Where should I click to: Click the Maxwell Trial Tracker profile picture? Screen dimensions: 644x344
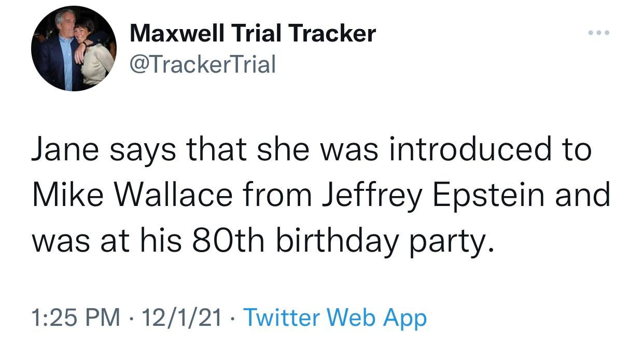click(x=73, y=49)
